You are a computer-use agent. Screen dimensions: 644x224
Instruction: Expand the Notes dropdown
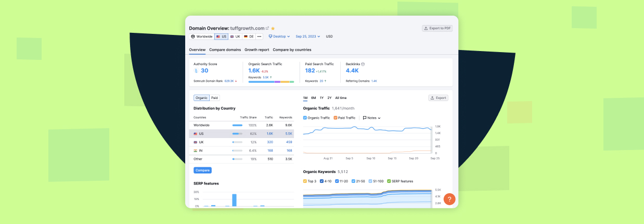371,118
